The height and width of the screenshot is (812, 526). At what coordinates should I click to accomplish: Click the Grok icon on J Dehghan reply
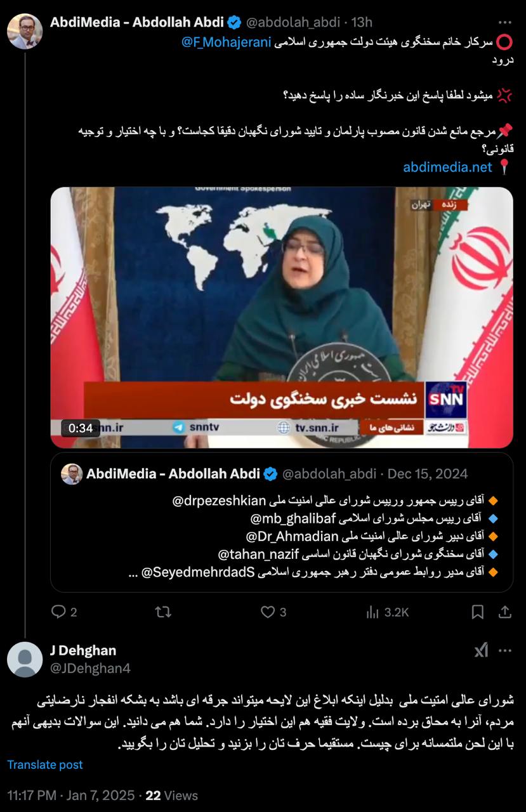coord(481,650)
